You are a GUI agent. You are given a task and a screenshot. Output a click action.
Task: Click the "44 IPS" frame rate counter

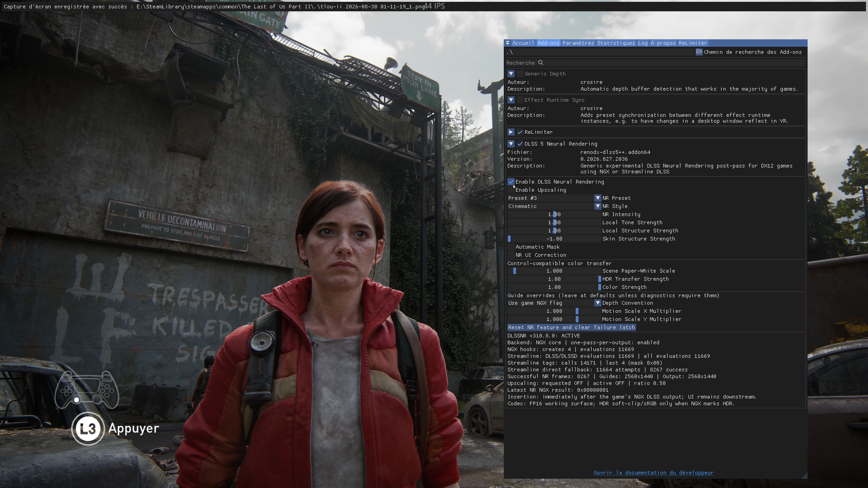pos(434,6)
